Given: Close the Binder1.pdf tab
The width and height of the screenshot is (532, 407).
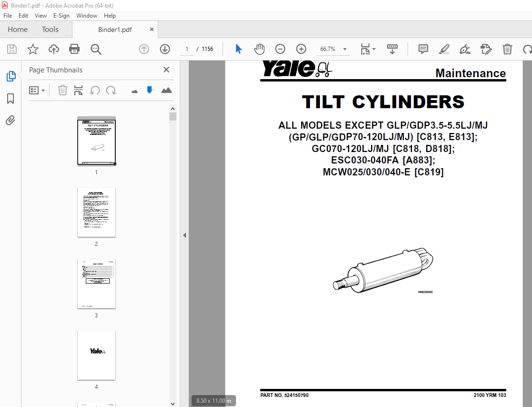Looking at the screenshot, I should 152,30.
